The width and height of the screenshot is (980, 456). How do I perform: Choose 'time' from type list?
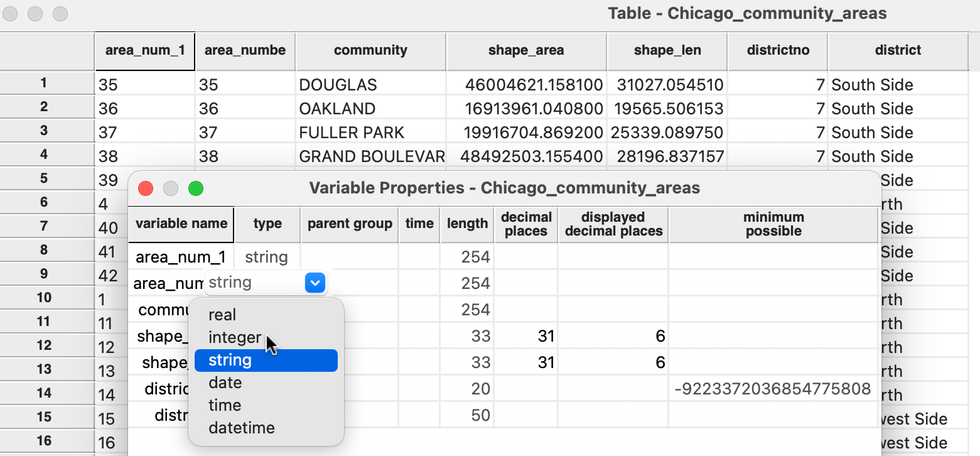(x=266, y=405)
